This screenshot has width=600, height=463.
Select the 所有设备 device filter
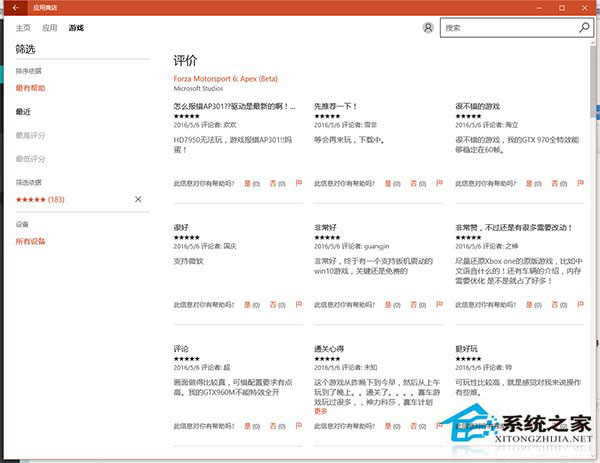point(31,241)
